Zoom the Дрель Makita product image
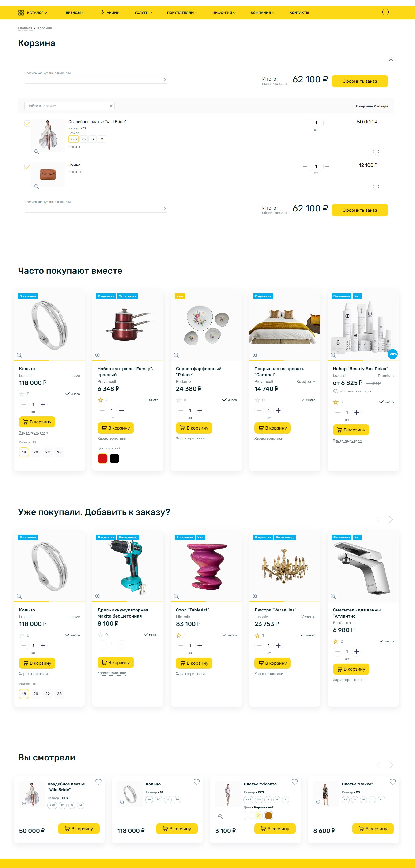This screenshot has width=415, height=868. coord(98,596)
